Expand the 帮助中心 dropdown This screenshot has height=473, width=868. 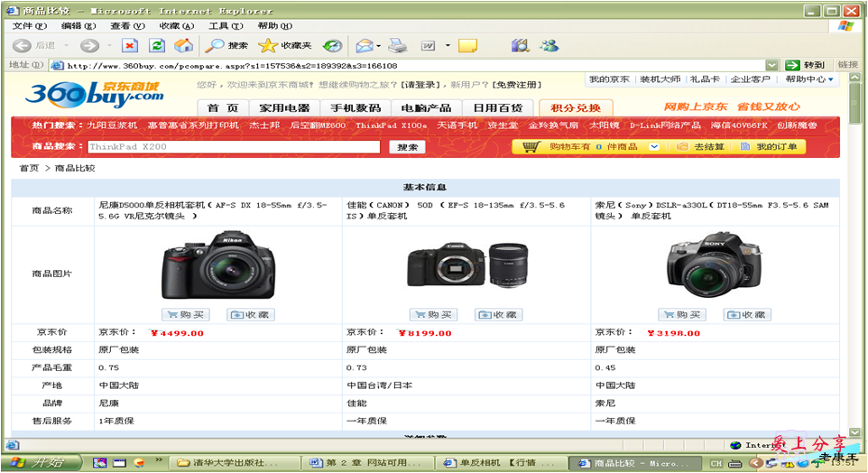(830, 79)
